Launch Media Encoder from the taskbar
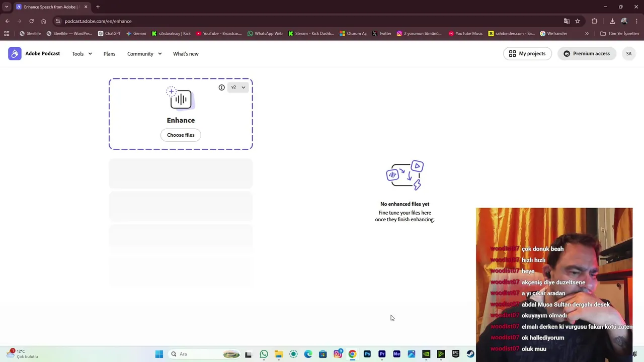The width and height of the screenshot is (644, 362). [x=396, y=354]
